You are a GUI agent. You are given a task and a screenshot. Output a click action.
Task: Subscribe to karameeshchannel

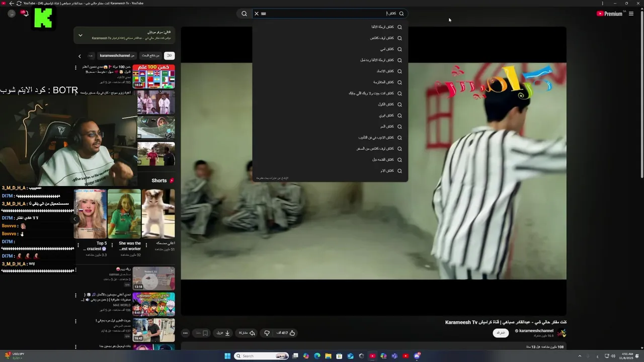[501, 333]
